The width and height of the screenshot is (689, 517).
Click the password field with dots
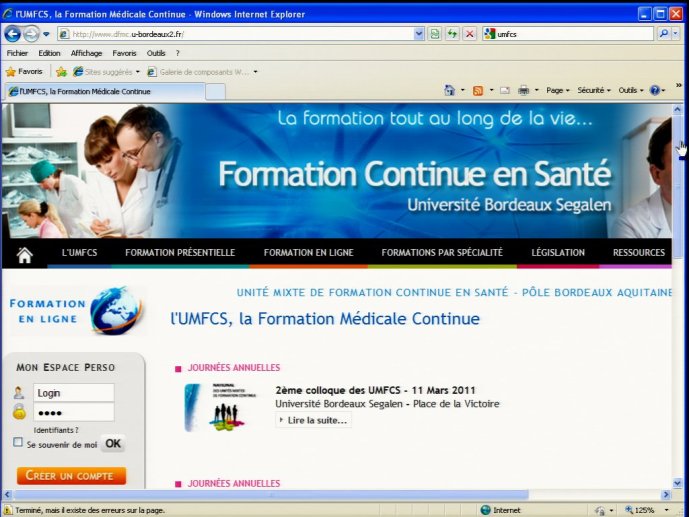coord(74,412)
